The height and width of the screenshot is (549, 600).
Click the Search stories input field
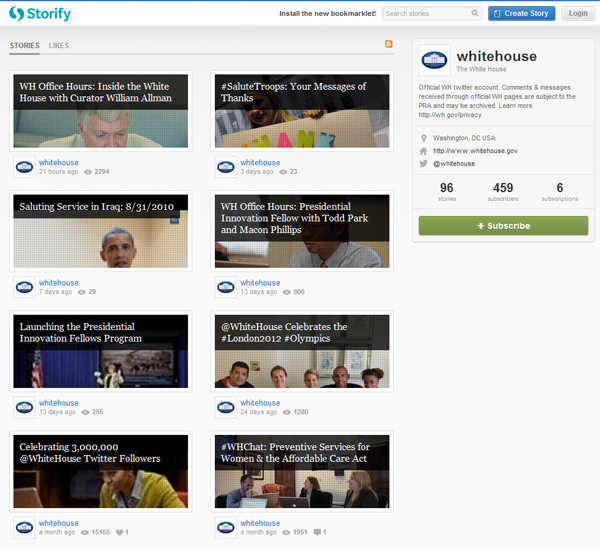pos(425,14)
